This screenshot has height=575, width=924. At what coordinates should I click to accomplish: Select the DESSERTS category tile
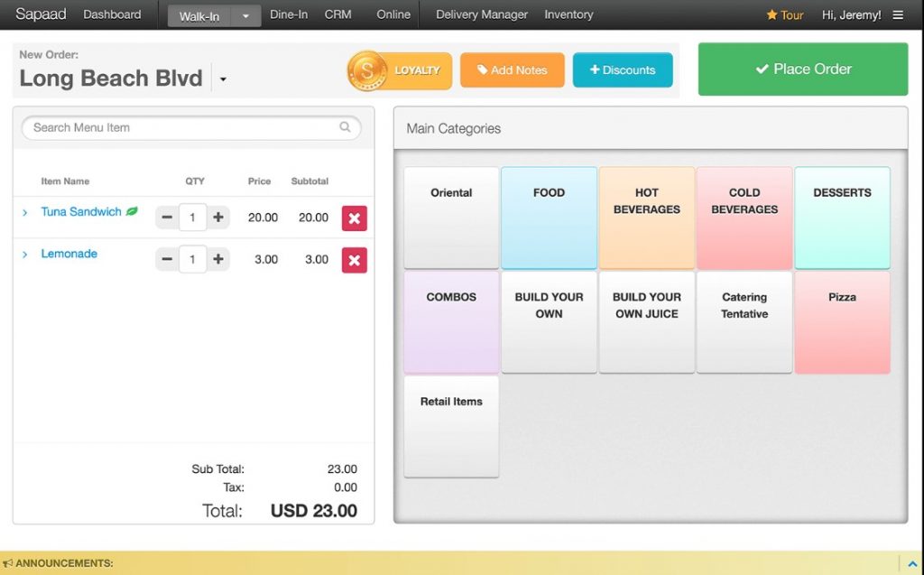click(843, 218)
